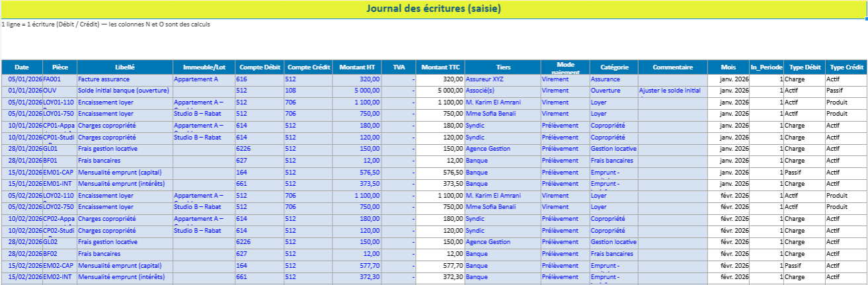The width and height of the screenshot is (868, 285).
Task: Select the 'Commentaire' header cell
Action: pyautogui.click(x=672, y=67)
